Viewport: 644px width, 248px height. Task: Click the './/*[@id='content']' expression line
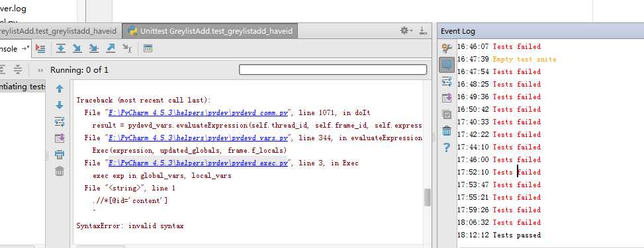coord(130,201)
